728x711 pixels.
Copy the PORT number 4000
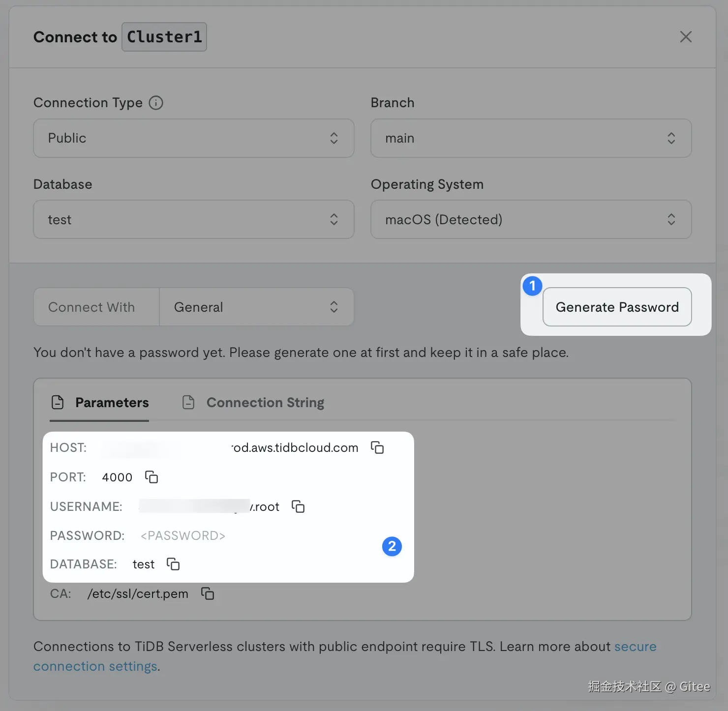click(x=152, y=477)
